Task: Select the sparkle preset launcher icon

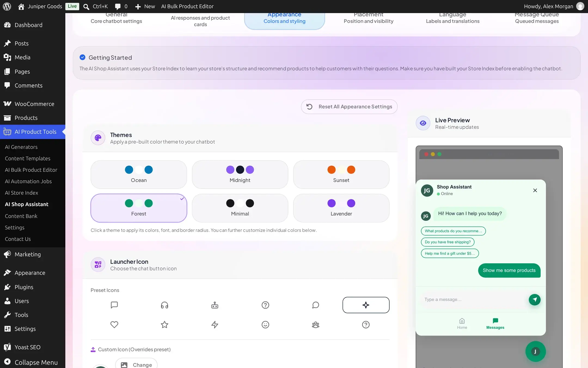Action: point(366,305)
